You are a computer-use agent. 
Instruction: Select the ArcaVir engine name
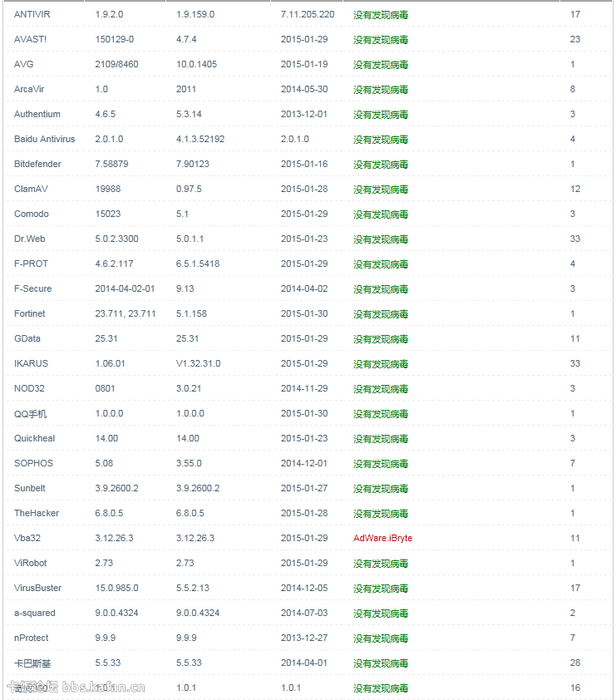coord(29,89)
